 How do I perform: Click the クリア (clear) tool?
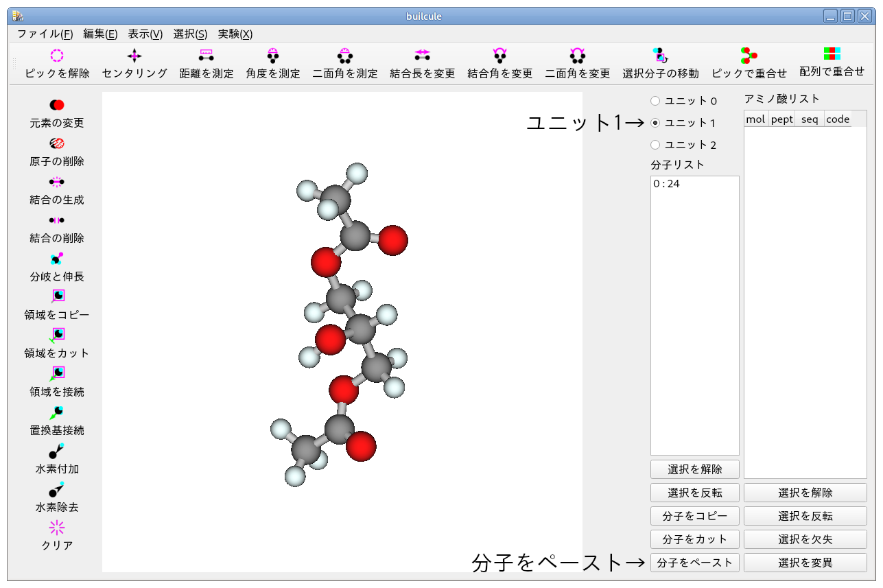point(57,535)
